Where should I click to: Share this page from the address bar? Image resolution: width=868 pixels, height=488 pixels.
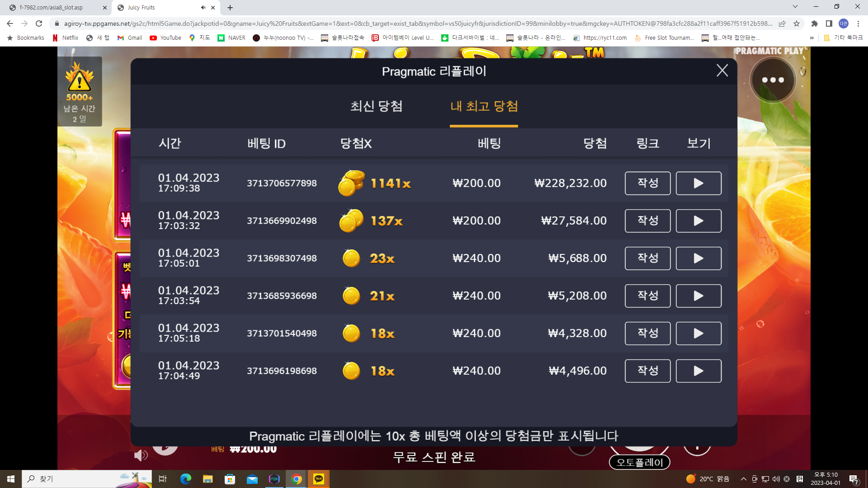click(782, 23)
